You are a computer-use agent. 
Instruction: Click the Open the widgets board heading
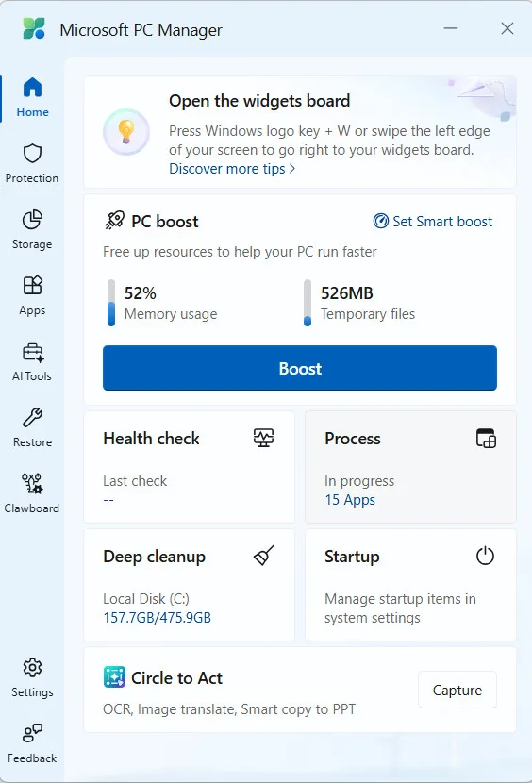coord(259,101)
